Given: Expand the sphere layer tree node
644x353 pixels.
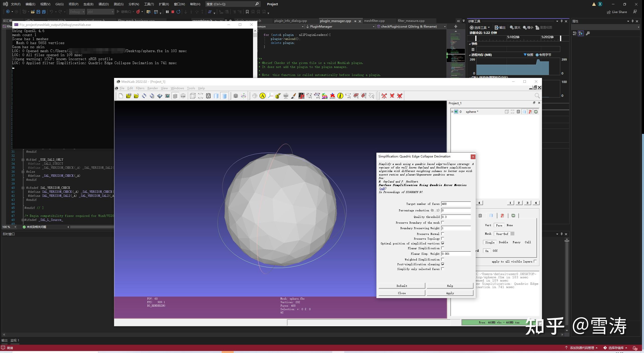Looking at the screenshot, I should [x=452, y=112].
